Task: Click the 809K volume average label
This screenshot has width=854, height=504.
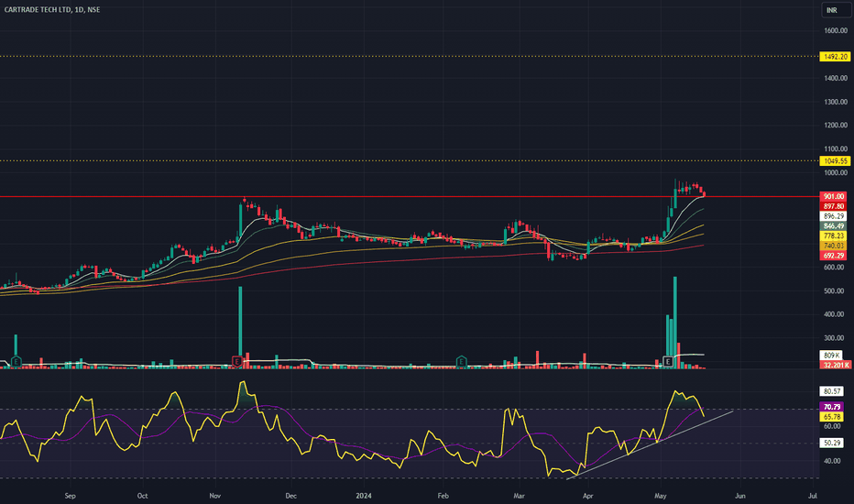Action: pos(831,356)
